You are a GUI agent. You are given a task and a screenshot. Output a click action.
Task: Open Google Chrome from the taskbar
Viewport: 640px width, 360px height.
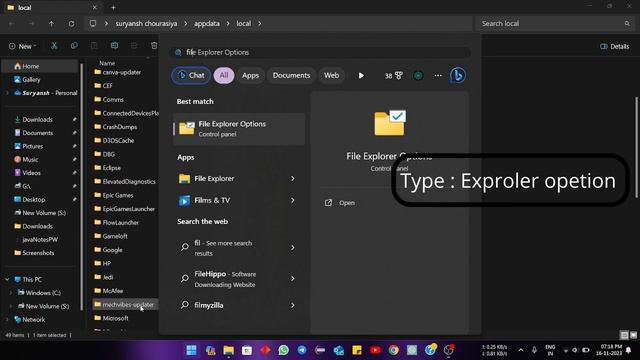(393, 350)
